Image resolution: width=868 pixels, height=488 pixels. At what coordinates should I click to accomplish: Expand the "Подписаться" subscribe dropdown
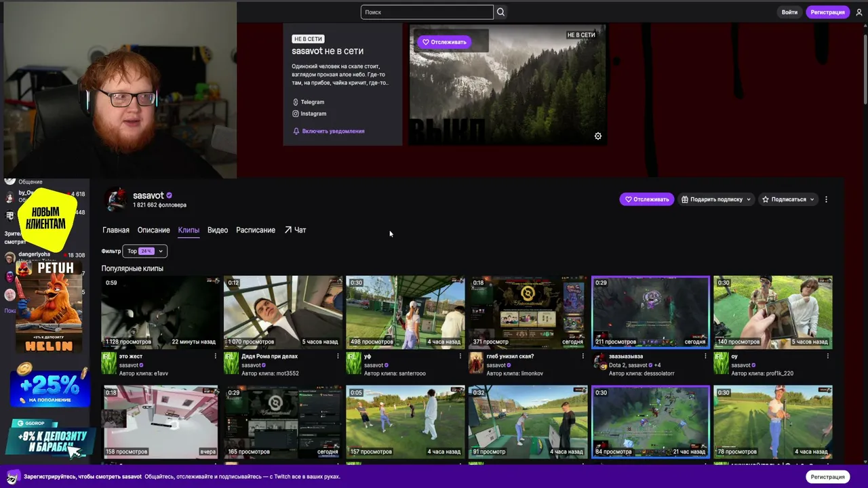click(788, 199)
